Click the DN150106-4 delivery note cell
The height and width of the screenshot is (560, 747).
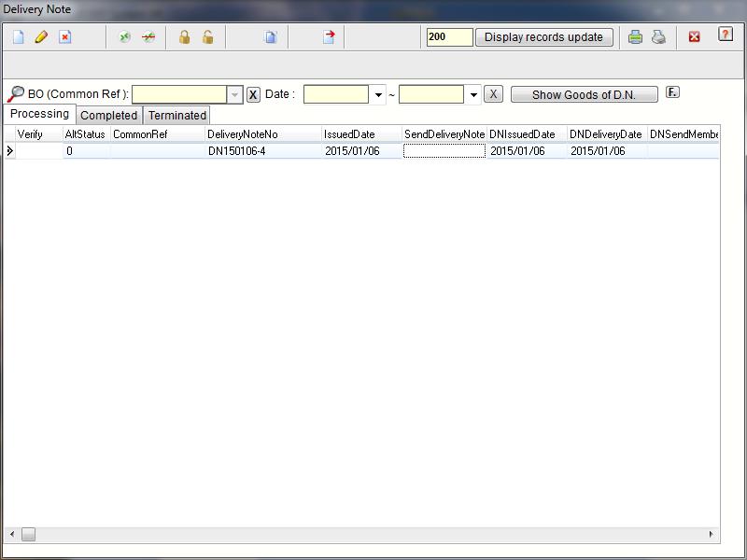coord(263,151)
